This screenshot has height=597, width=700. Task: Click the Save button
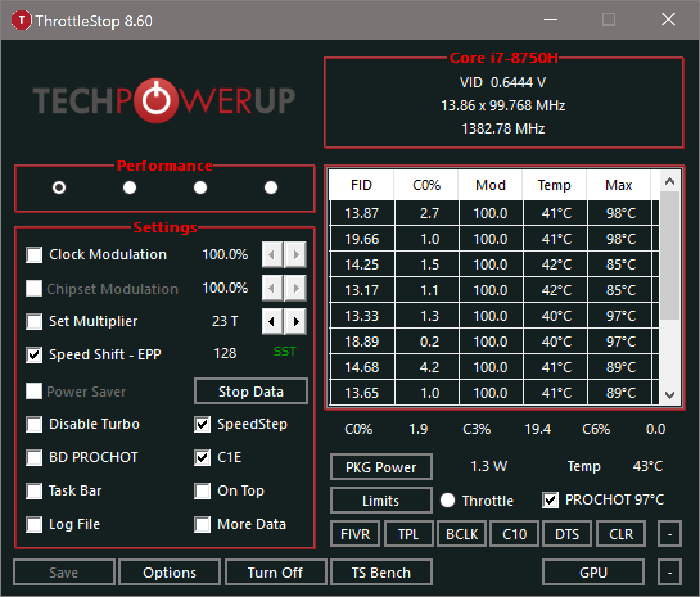[x=64, y=573]
